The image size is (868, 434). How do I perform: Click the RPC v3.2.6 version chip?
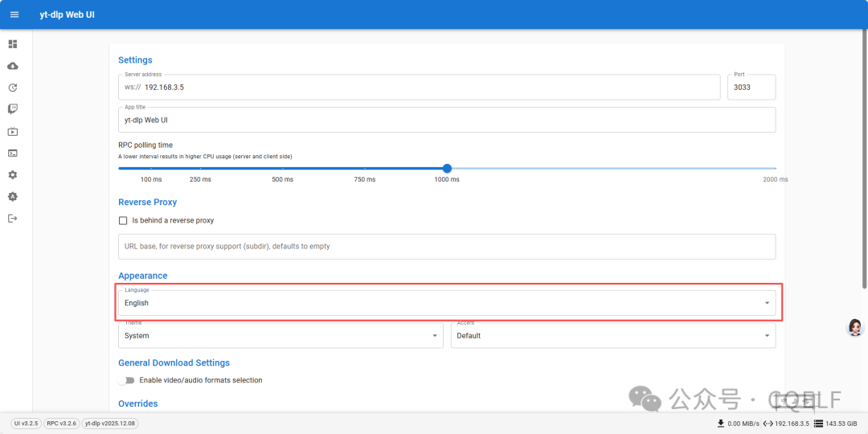pyautogui.click(x=62, y=423)
